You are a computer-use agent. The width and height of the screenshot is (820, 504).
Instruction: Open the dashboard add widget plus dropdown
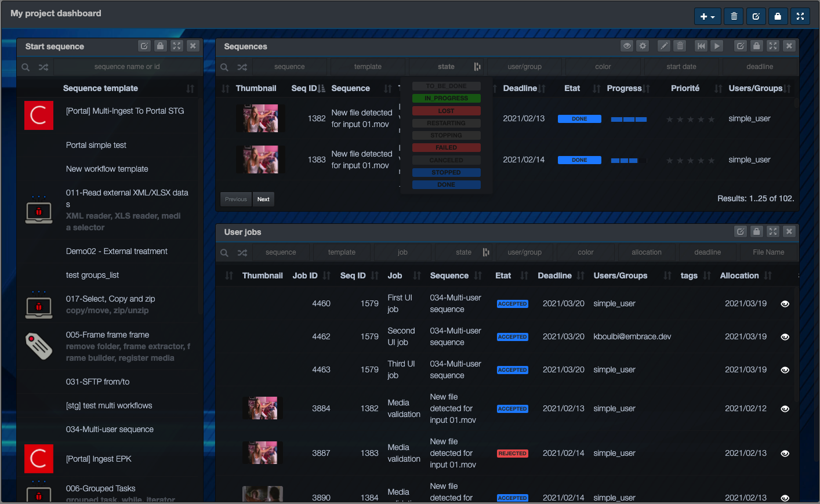click(x=707, y=16)
